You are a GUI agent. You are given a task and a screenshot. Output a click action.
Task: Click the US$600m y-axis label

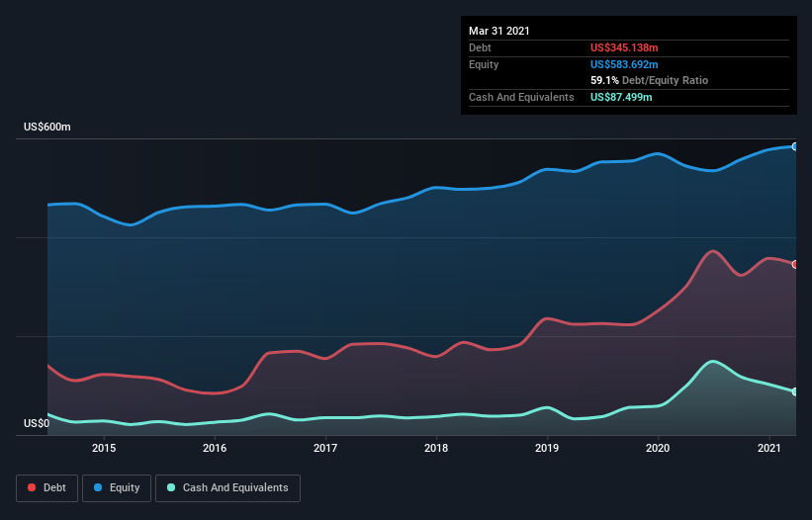[47, 127]
